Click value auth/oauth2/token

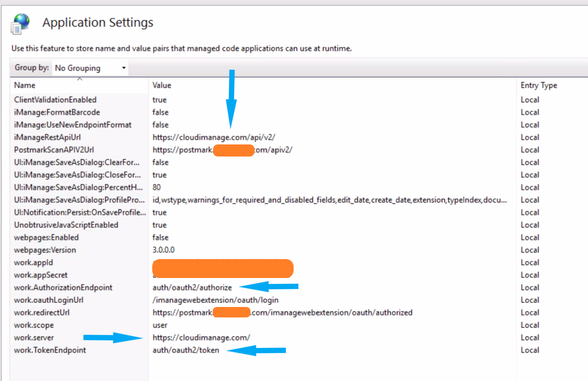click(x=186, y=350)
